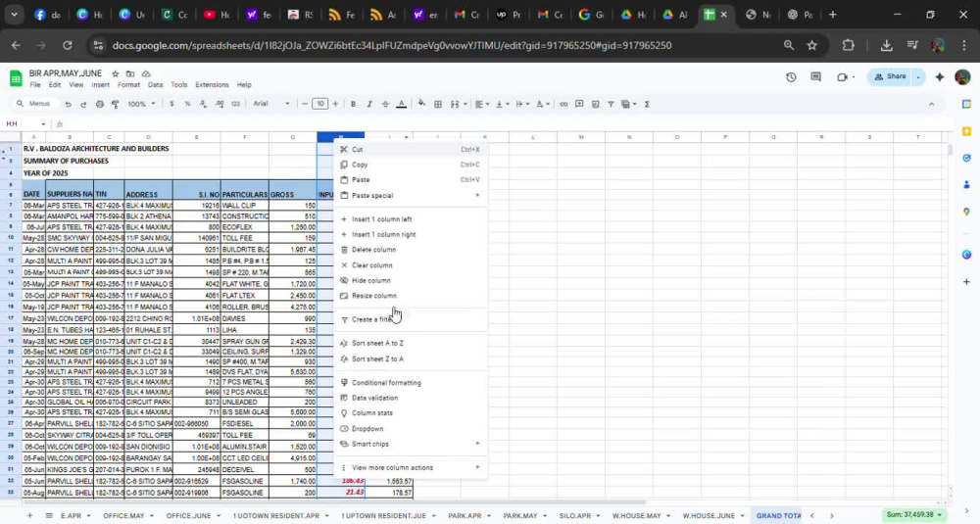This screenshot has width=980, height=524.
Task: Choose Insert 1 column left
Action: point(410,219)
